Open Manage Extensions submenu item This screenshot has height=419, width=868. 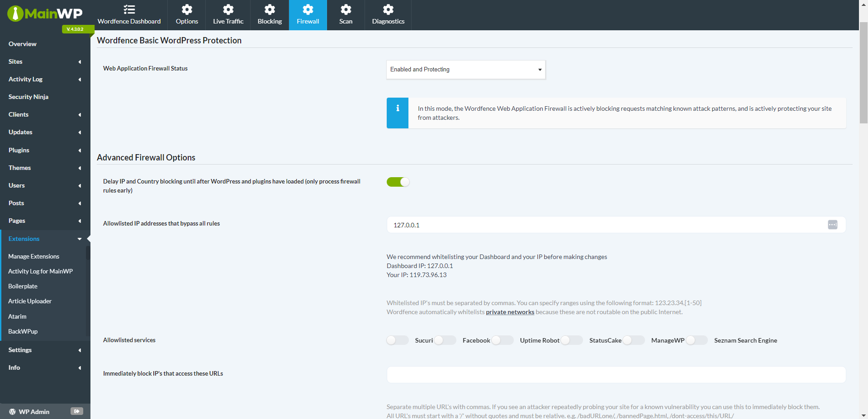click(x=34, y=256)
